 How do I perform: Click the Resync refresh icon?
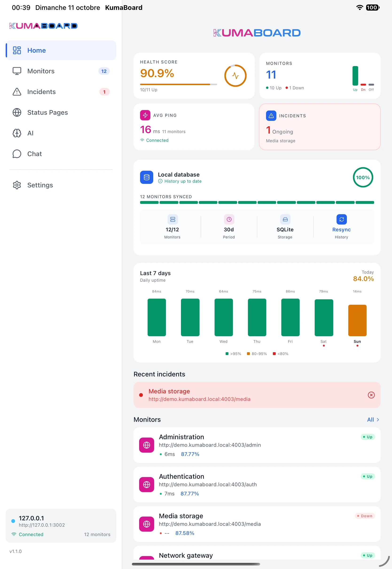coord(341,219)
